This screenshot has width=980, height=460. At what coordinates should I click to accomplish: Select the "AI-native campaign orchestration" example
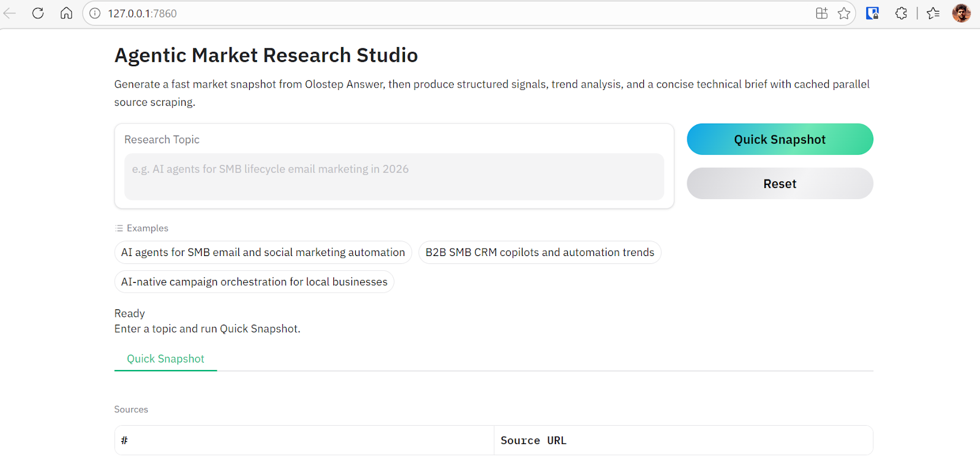pyautogui.click(x=254, y=282)
